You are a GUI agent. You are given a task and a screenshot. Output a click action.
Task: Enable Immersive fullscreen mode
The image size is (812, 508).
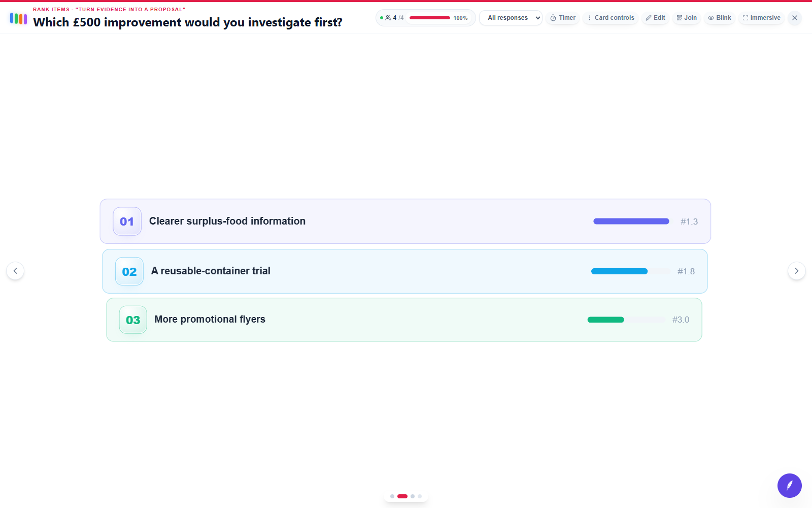point(761,18)
